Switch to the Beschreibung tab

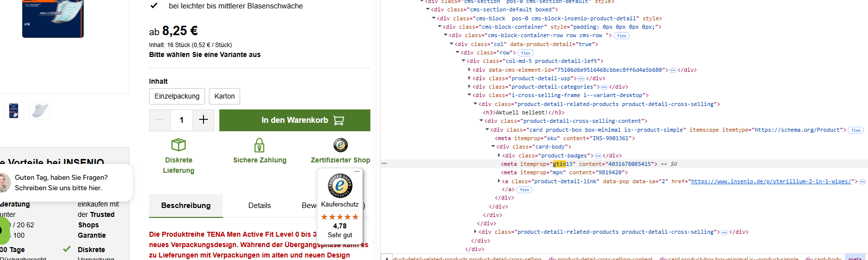186,206
